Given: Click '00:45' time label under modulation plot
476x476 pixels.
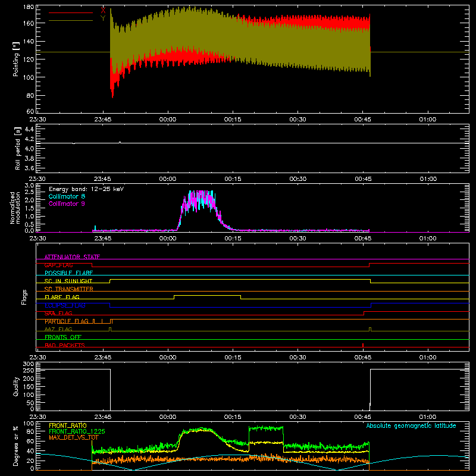Looking at the screenshot, I should pos(363,239).
